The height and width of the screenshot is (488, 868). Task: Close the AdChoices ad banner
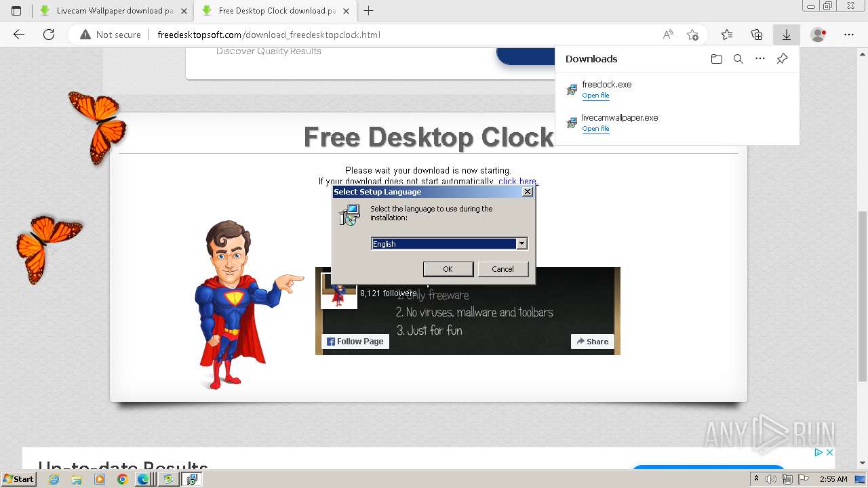click(x=829, y=452)
